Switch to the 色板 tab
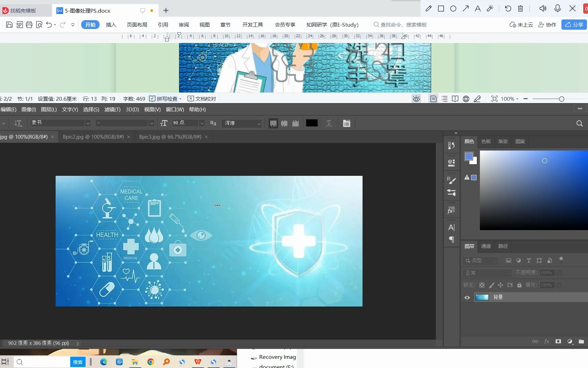588x368 pixels. point(486,141)
